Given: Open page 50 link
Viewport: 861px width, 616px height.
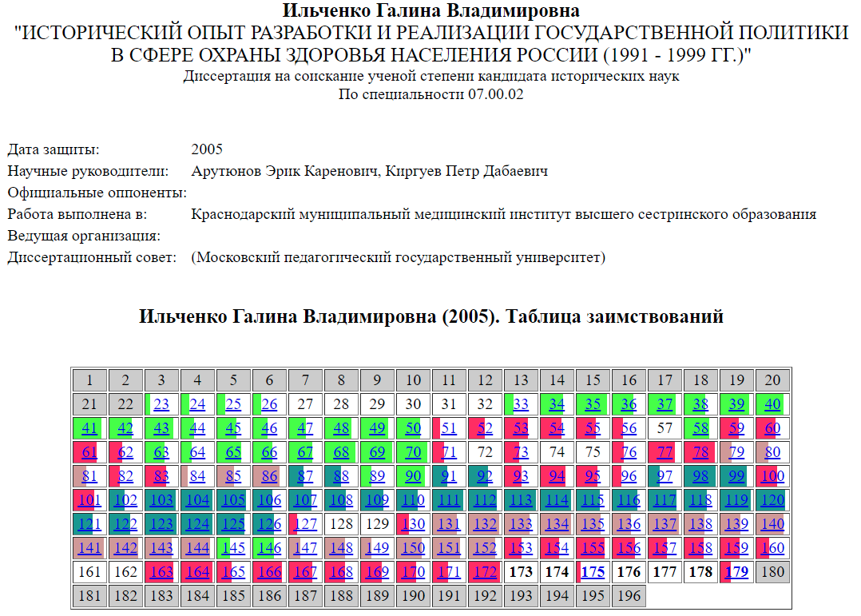Looking at the screenshot, I should (413, 428).
